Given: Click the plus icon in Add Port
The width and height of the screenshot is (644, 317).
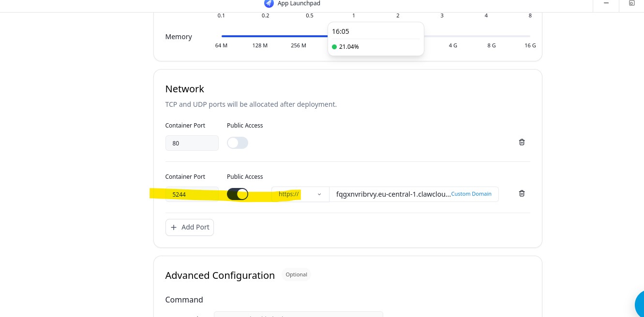Looking at the screenshot, I should coord(174,227).
